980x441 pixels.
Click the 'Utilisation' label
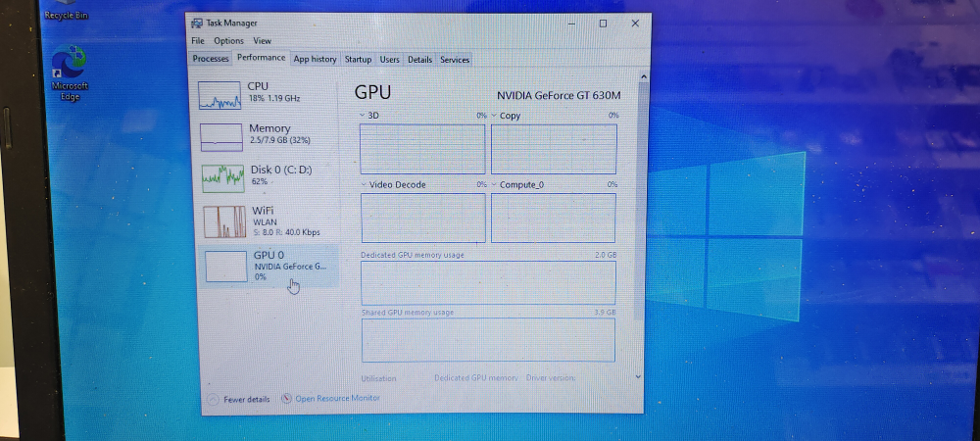point(378,378)
